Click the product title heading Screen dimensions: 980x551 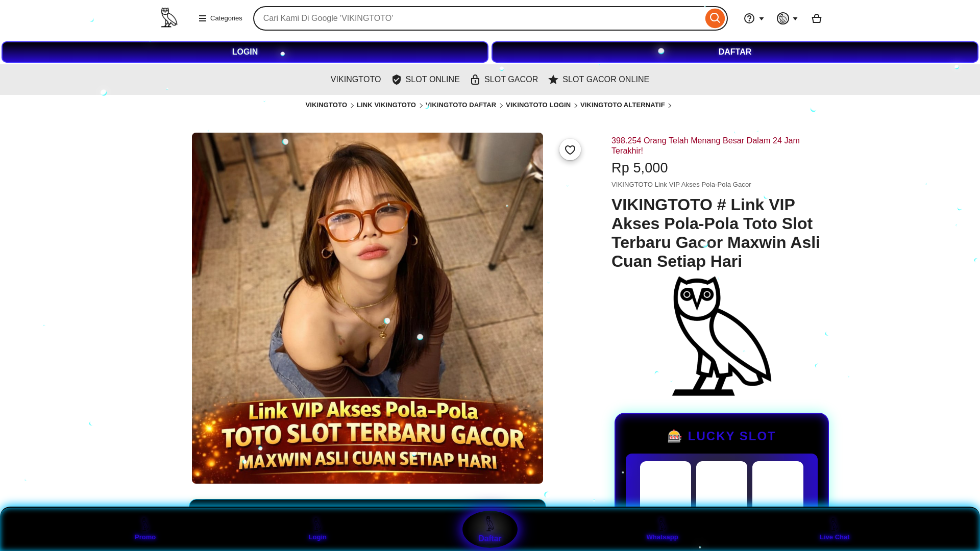pos(716,233)
